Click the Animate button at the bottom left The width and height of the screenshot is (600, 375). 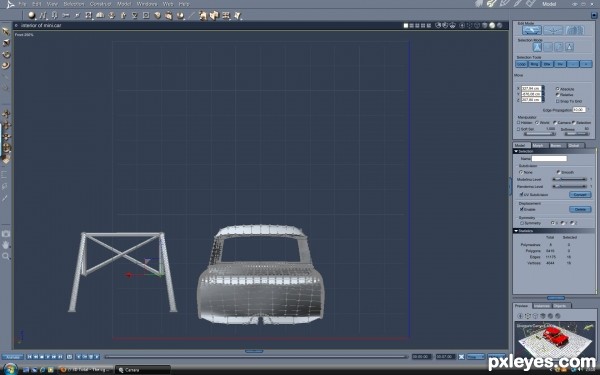(x=13, y=357)
